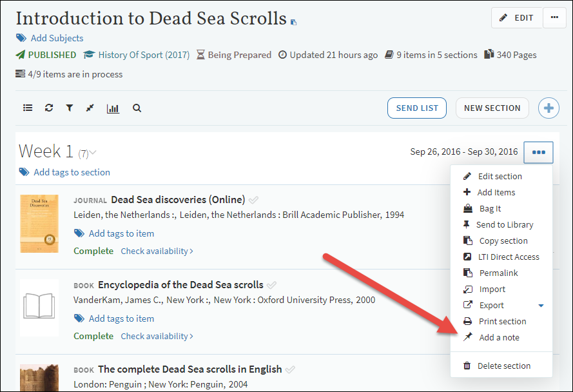Open the list analytics bar chart icon
This screenshot has height=392, width=573.
tap(113, 108)
